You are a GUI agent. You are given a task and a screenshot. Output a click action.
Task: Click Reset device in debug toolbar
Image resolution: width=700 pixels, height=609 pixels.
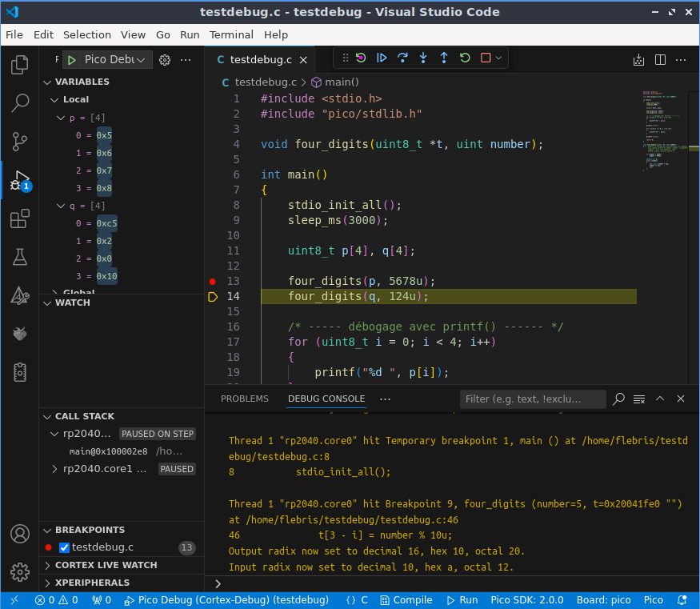[361, 58]
